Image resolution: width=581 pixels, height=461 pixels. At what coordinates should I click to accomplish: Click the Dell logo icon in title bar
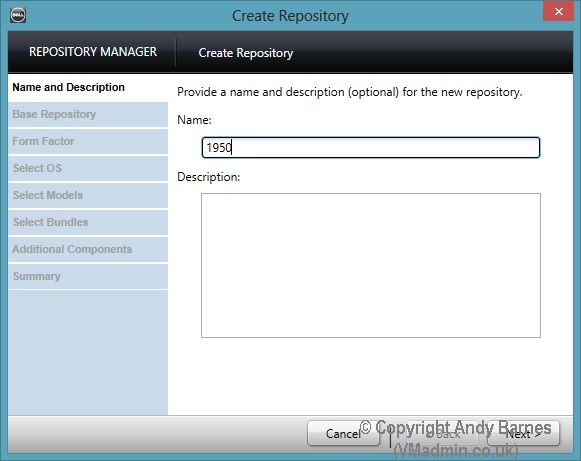click(18, 15)
